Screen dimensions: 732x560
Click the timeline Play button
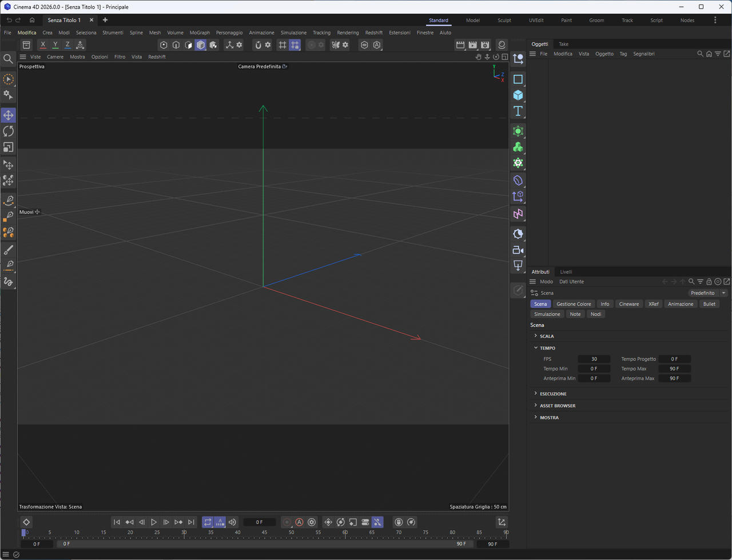tap(154, 522)
